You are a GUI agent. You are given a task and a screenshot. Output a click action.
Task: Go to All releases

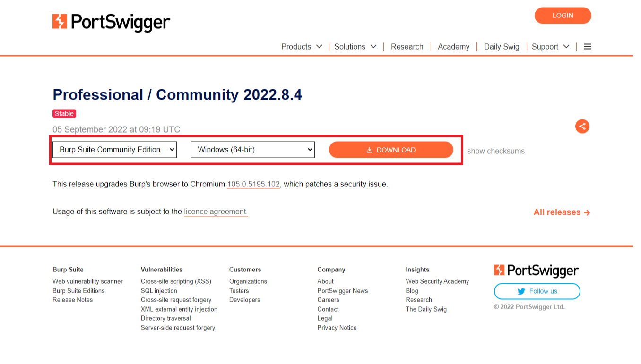tap(562, 212)
